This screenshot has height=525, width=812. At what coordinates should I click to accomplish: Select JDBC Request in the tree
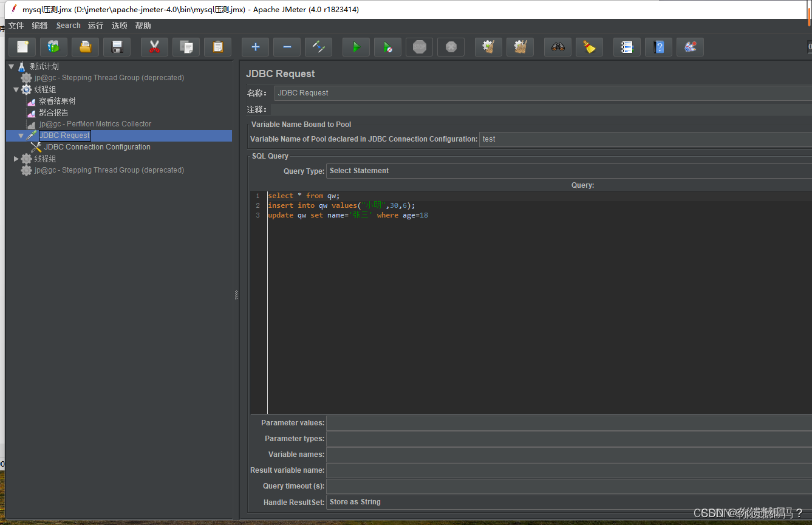point(64,136)
